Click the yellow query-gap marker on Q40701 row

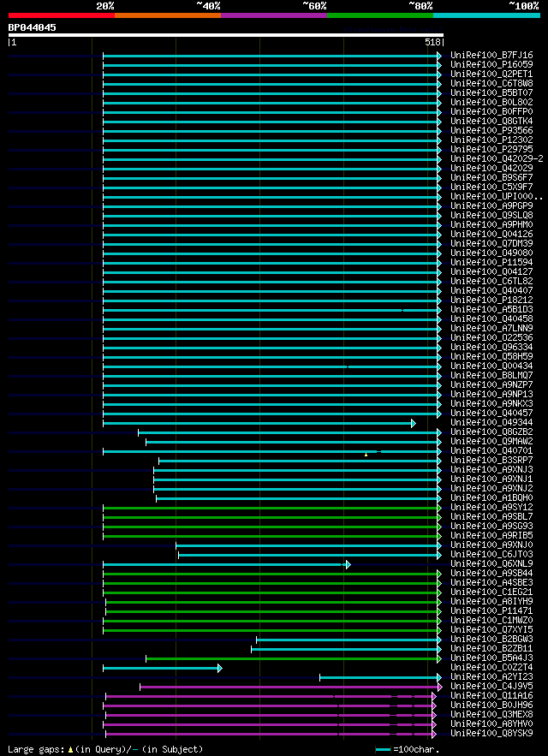[x=366, y=454]
